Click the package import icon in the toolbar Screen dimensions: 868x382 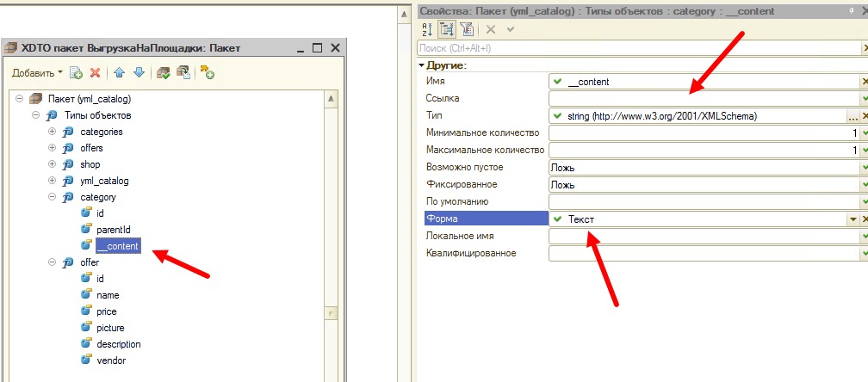[183, 72]
